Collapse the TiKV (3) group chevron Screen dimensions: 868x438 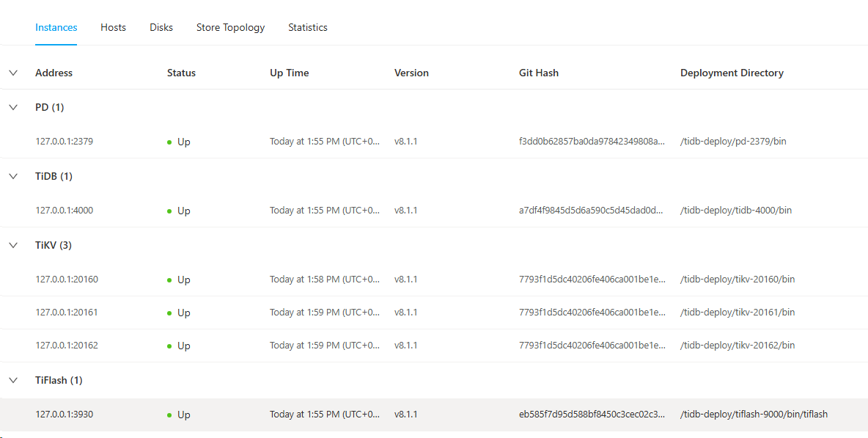(13, 245)
